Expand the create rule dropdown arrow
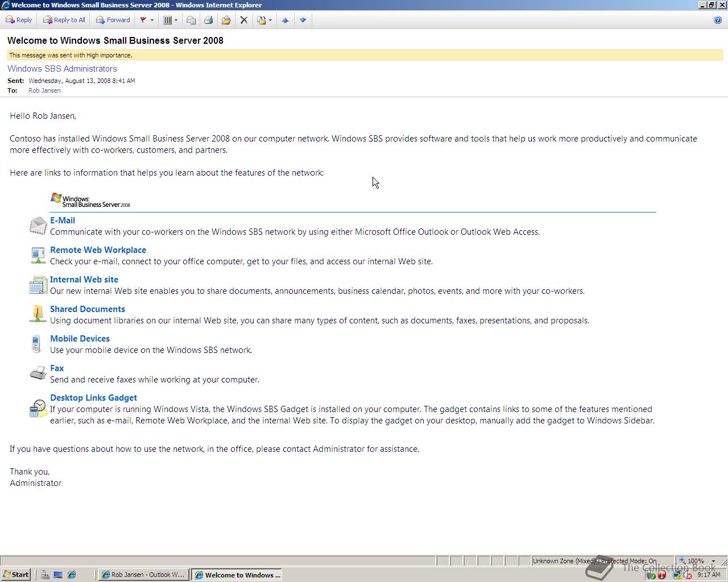This screenshot has height=582, width=728. (x=270, y=20)
